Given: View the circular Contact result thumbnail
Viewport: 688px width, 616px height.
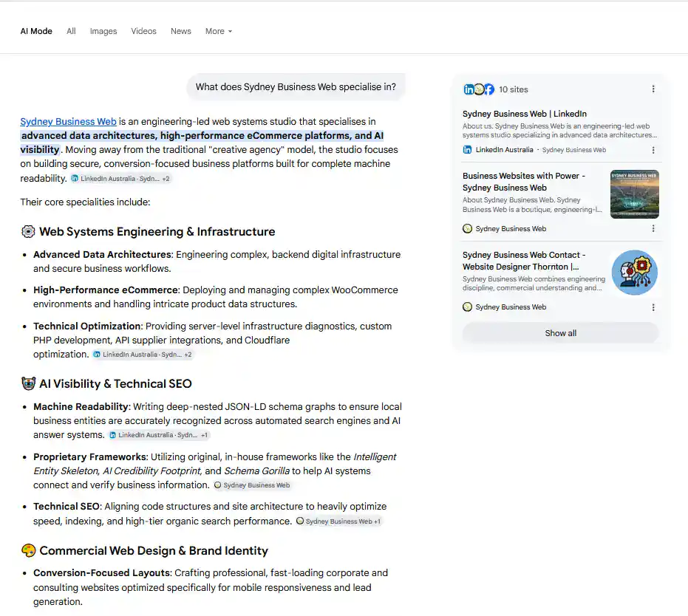Looking at the screenshot, I should [635, 273].
